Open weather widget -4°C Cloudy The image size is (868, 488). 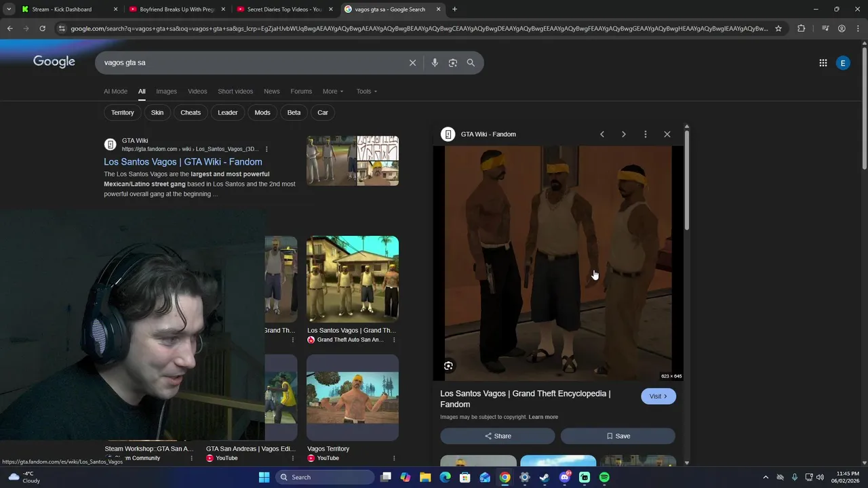point(24,477)
